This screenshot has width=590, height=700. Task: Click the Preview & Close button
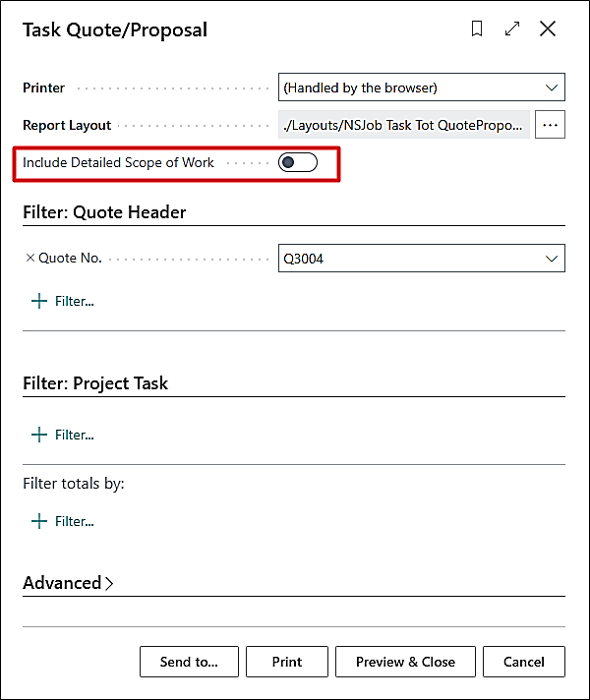(405, 662)
